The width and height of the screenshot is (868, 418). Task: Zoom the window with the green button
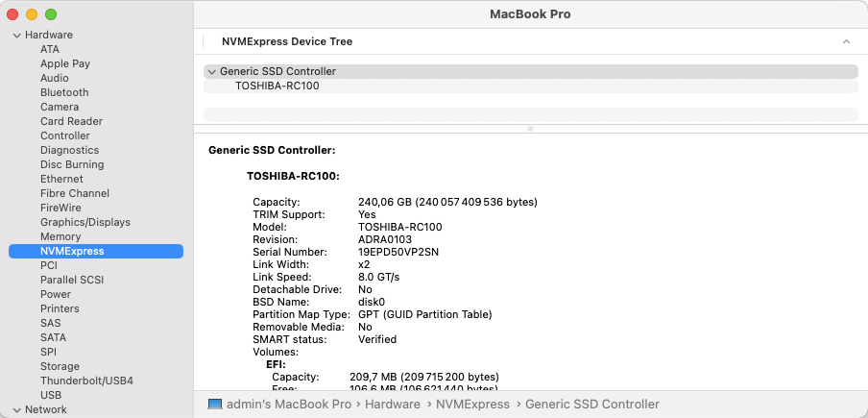click(x=50, y=14)
